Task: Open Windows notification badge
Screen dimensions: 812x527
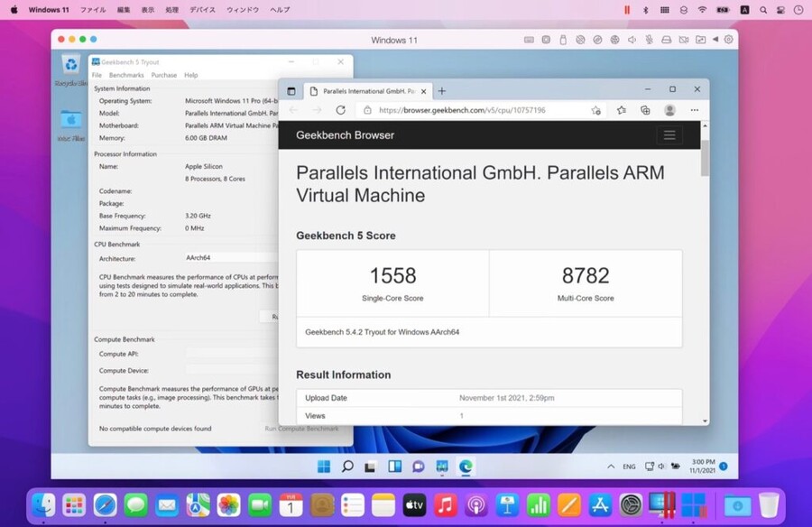Action: [x=724, y=467]
